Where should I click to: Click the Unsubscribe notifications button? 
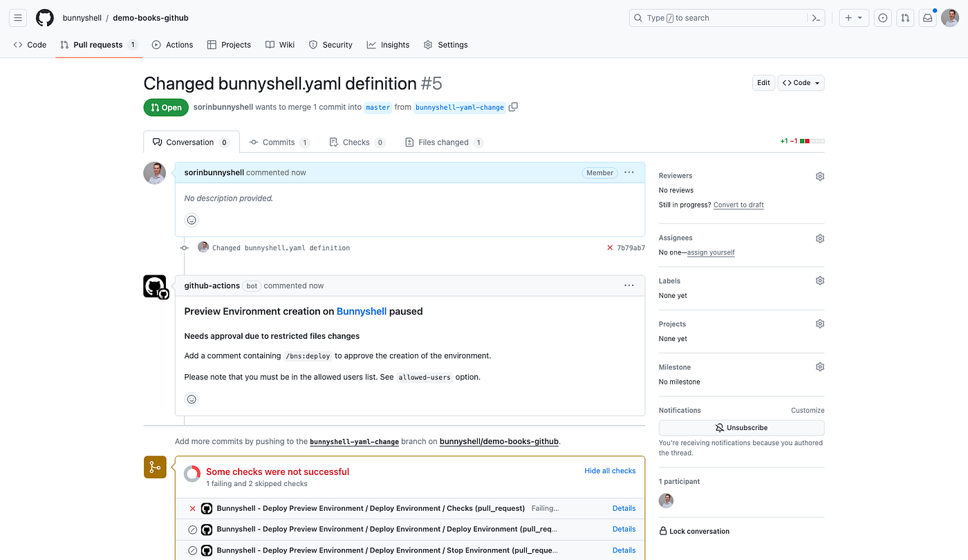(x=741, y=428)
